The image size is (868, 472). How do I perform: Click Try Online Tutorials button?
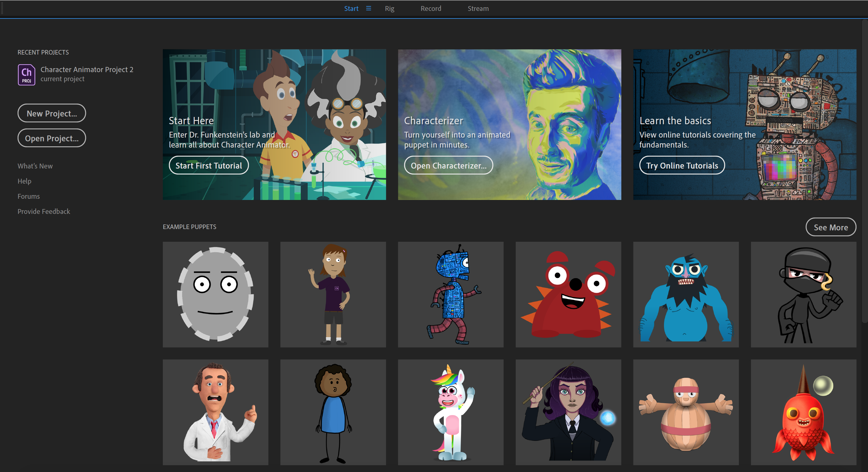pos(682,165)
